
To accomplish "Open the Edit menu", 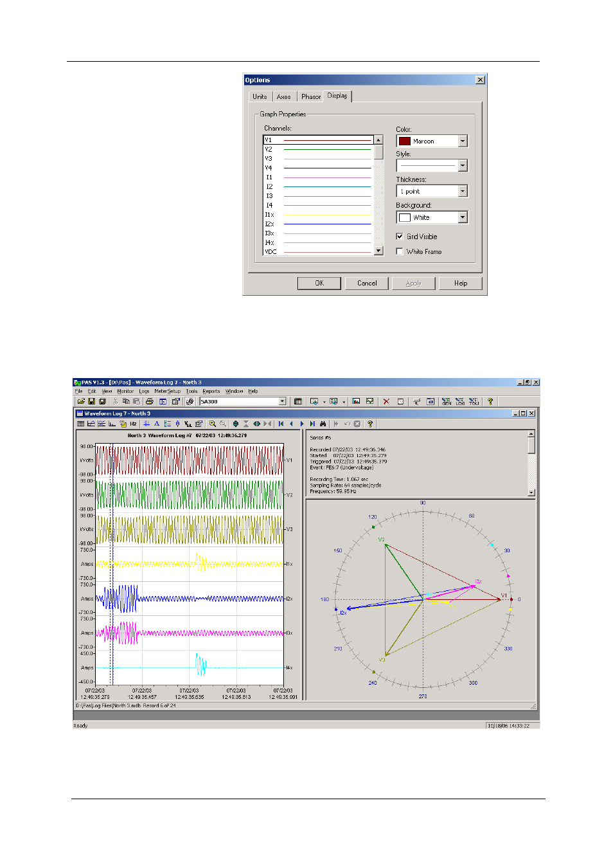I will tap(92, 391).
